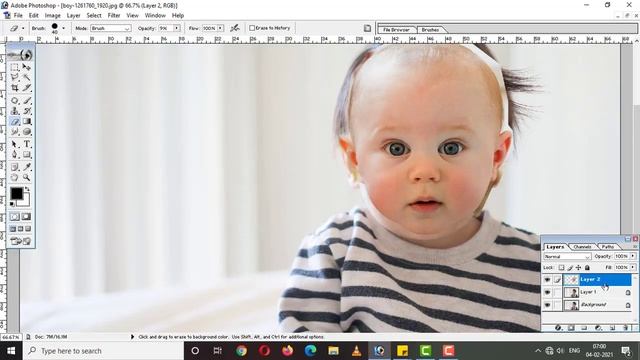
Task: Click the foreground color black swatch
Action: pos(17,193)
